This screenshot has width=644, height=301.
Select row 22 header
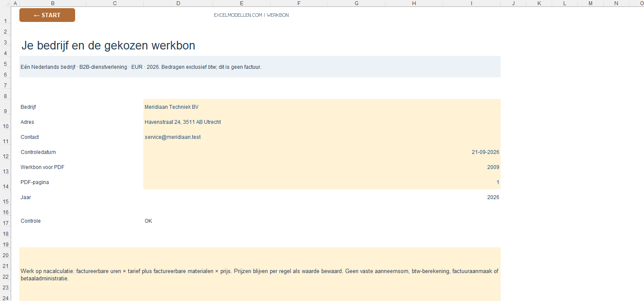(5, 275)
